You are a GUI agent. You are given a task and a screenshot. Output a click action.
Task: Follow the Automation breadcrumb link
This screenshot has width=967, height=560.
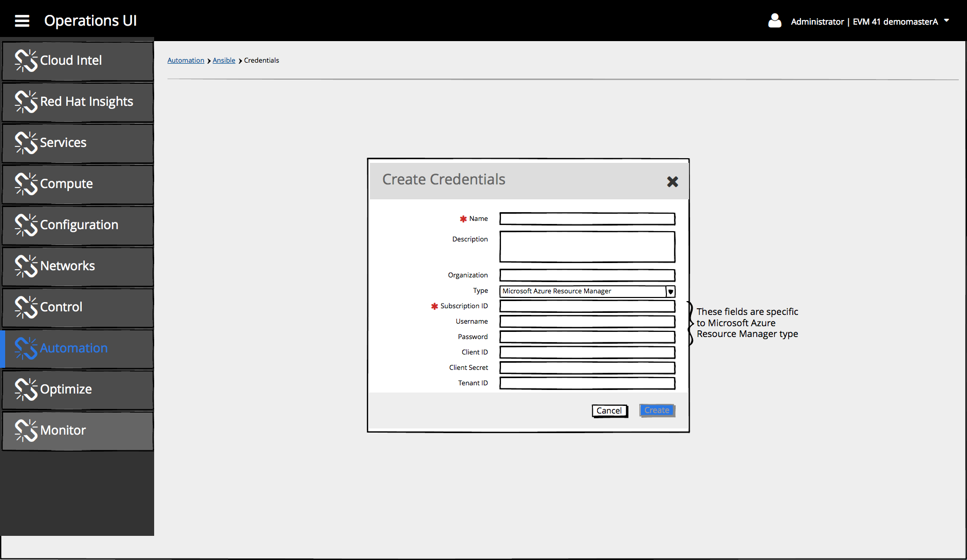click(x=186, y=61)
